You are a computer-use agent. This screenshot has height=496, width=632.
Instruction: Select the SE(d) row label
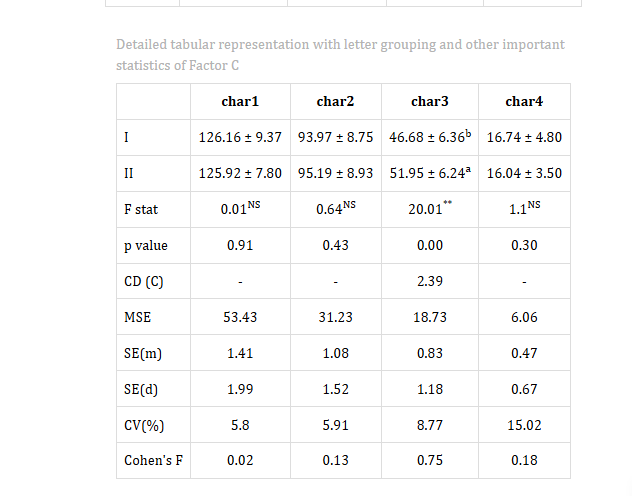141,389
